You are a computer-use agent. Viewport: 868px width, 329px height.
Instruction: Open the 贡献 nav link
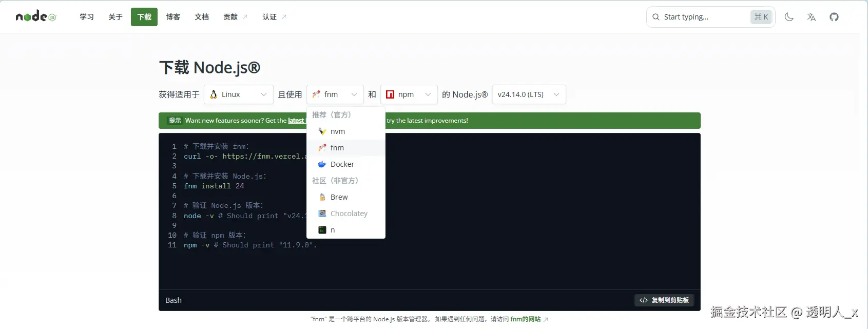pos(236,17)
